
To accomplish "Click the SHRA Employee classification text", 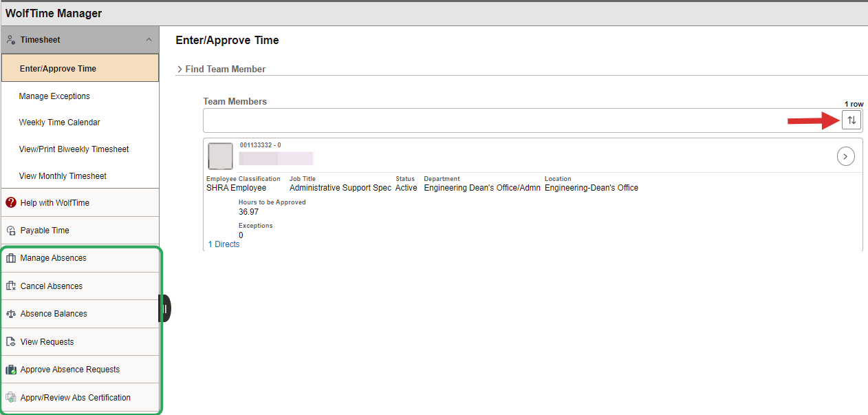I will [x=236, y=188].
